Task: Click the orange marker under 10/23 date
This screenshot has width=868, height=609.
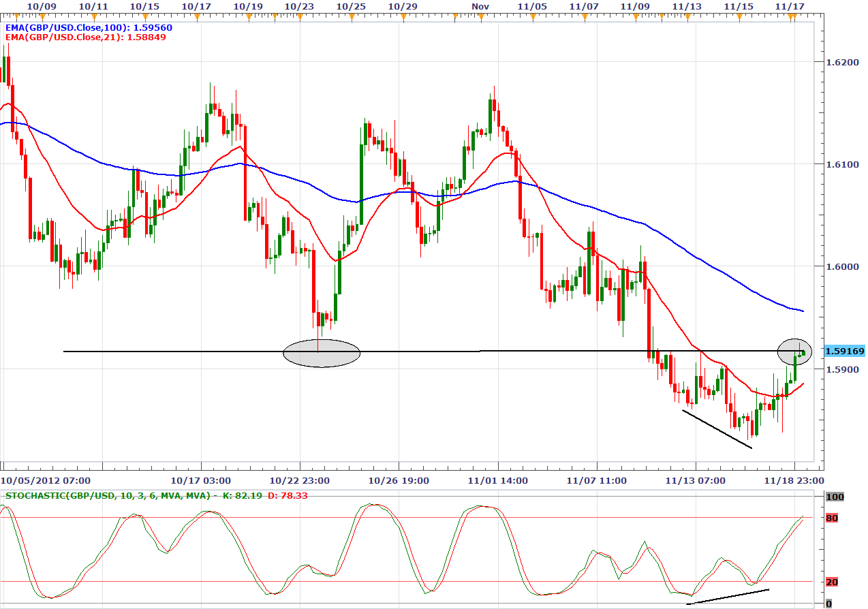Action: [x=298, y=17]
